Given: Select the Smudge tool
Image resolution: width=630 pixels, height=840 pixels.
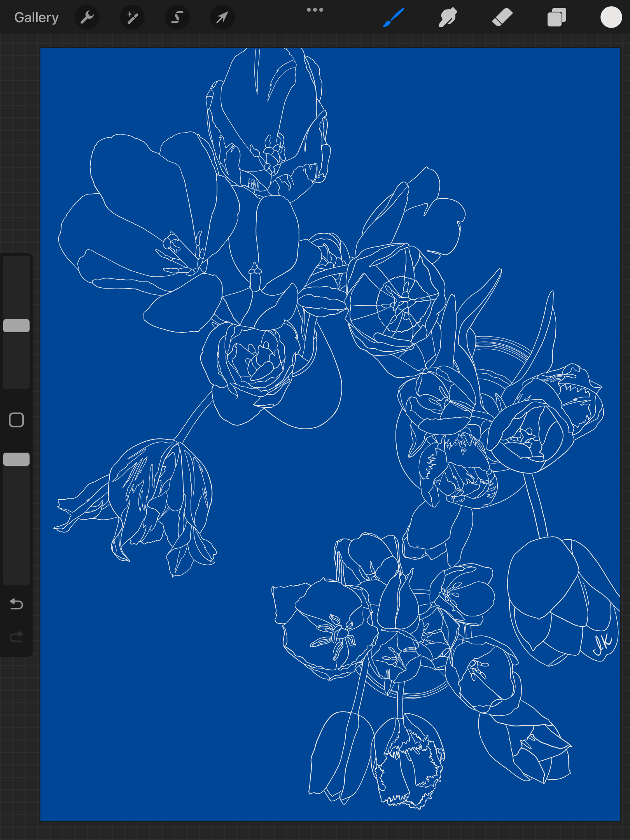Looking at the screenshot, I should [x=448, y=17].
